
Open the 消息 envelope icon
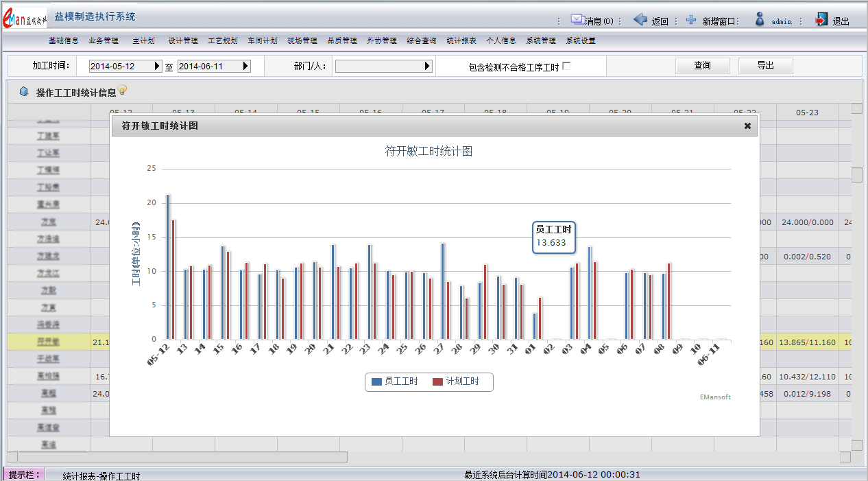577,20
